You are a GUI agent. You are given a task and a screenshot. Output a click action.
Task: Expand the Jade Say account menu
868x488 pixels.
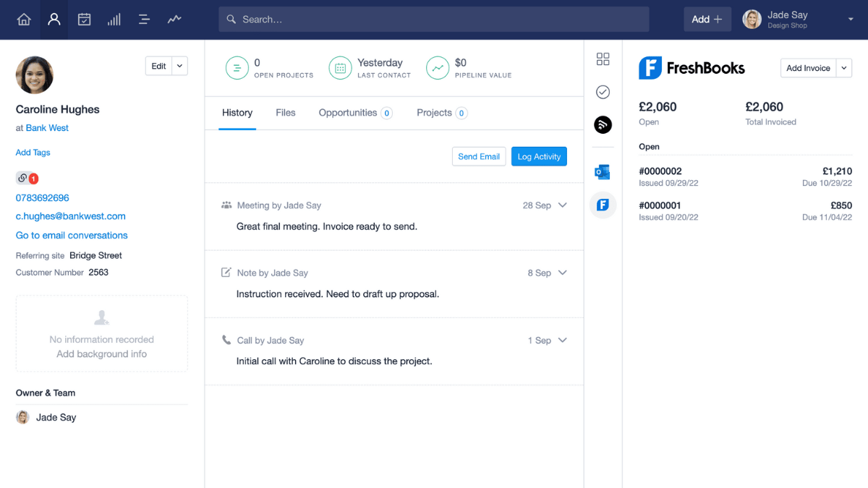[849, 19]
